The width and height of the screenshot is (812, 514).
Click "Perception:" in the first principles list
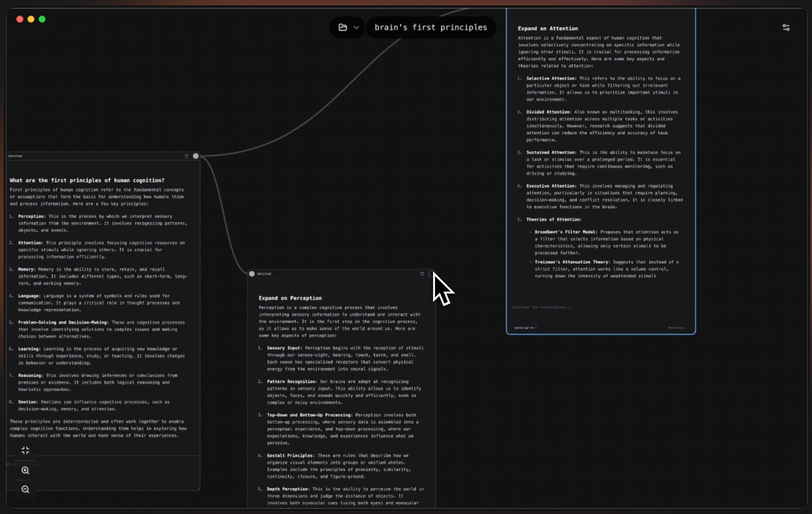(32, 216)
